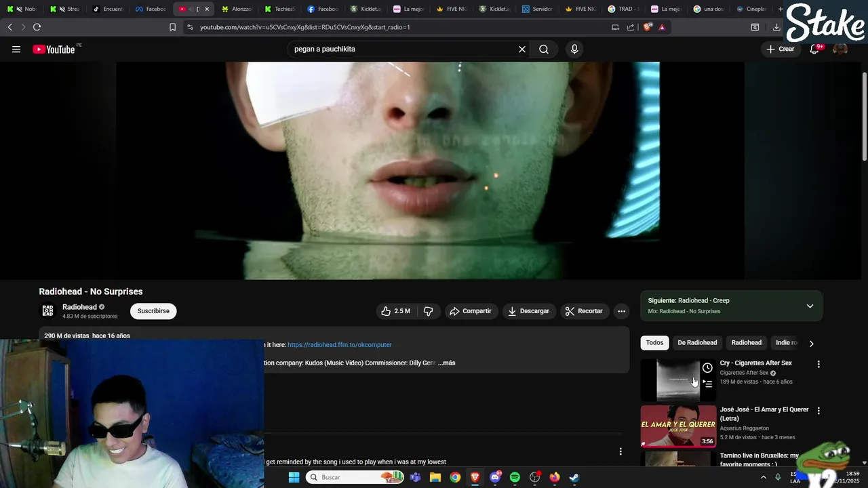Image resolution: width=868 pixels, height=488 pixels.
Task: Open the radiohead.ffm.to/okcomputer link
Action: click(x=339, y=345)
